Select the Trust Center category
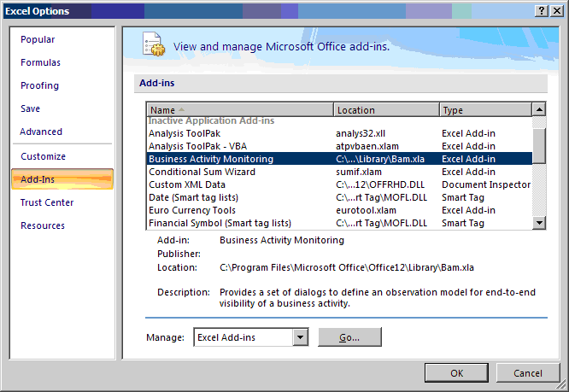Image resolution: width=569 pixels, height=392 pixels. tap(47, 202)
